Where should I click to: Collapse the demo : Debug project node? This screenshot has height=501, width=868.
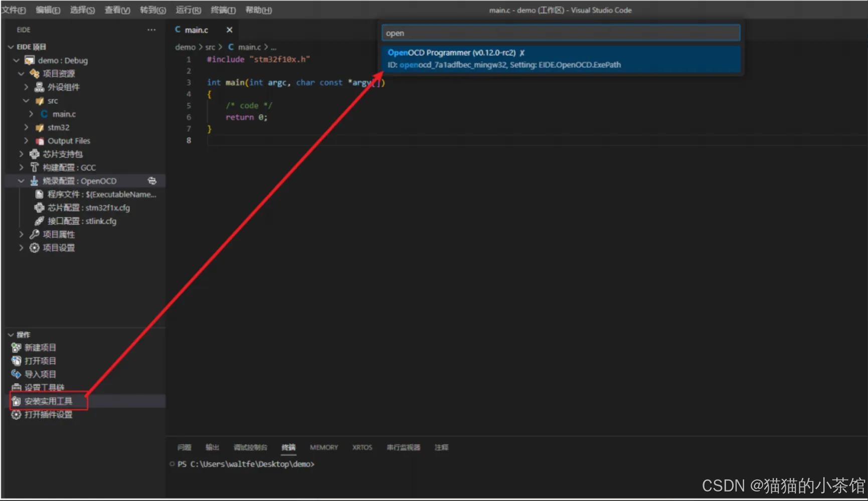click(x=16, y=60)
